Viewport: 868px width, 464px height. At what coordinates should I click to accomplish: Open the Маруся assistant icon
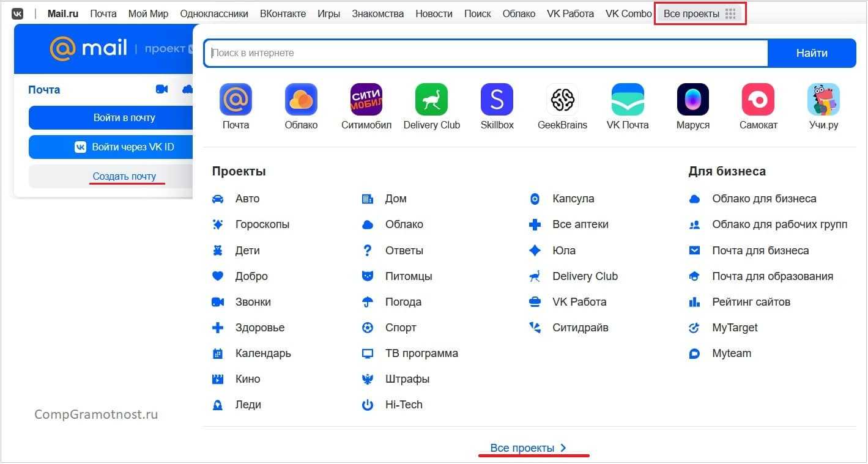[x=692, y=100]
